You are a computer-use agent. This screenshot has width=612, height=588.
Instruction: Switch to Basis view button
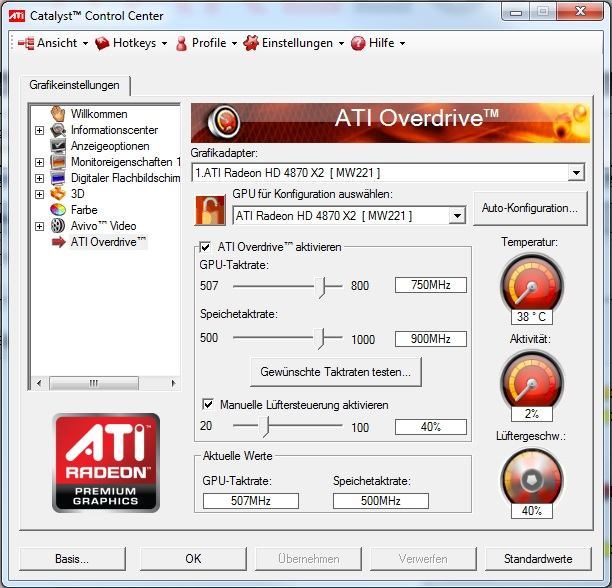[72, 559]
